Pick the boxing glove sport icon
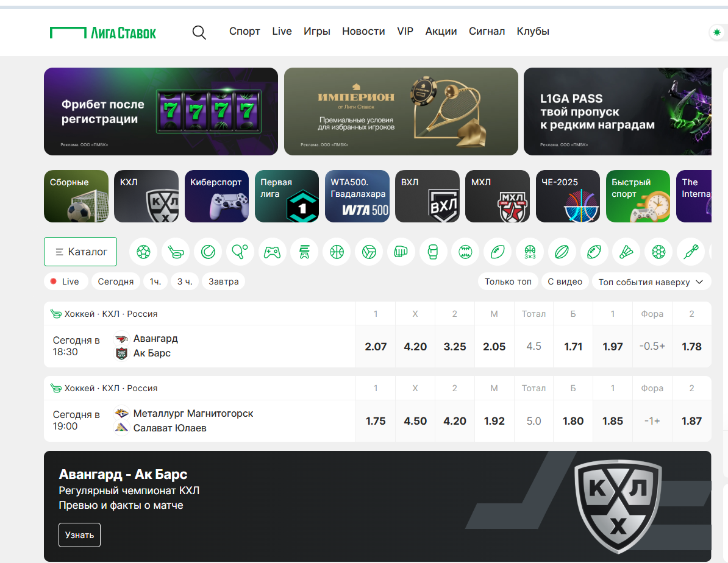The image size is (728, 563). pos(433,252)
